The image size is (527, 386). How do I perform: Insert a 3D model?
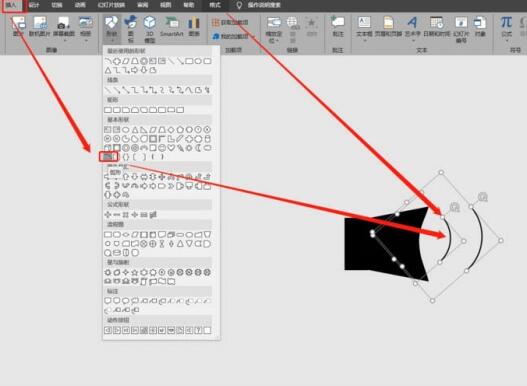click(x=150, y=29)
